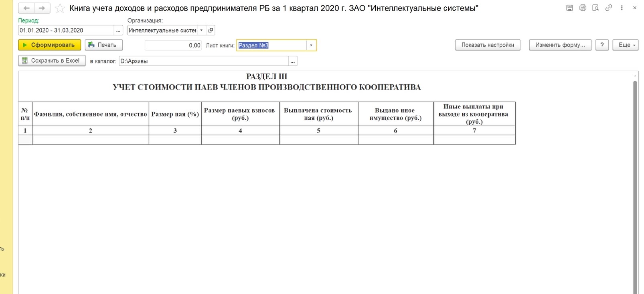644x294 pixels.
Task: Browse catalog with ellipsis button
Action: [x=293, y=61]
